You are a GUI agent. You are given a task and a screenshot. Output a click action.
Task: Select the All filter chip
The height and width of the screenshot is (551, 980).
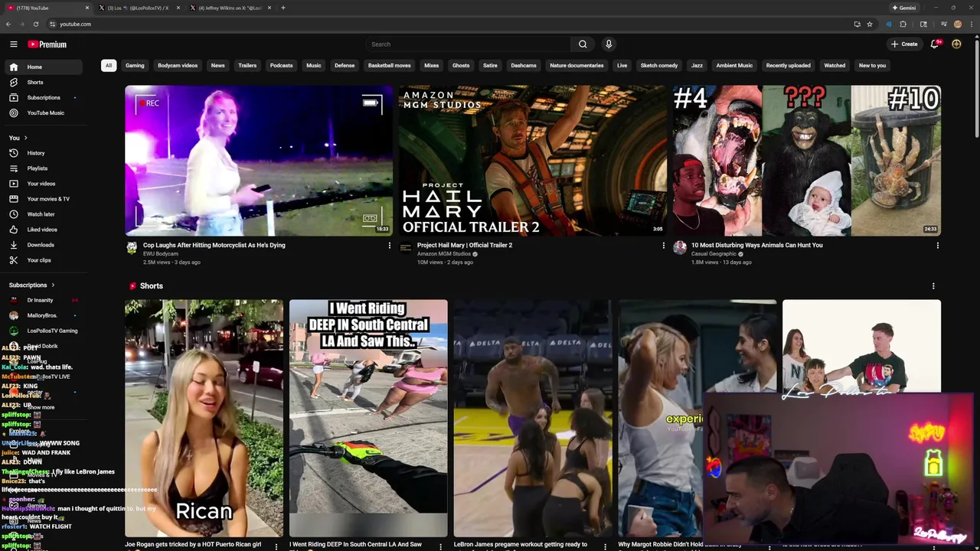[x=109, y=66]
